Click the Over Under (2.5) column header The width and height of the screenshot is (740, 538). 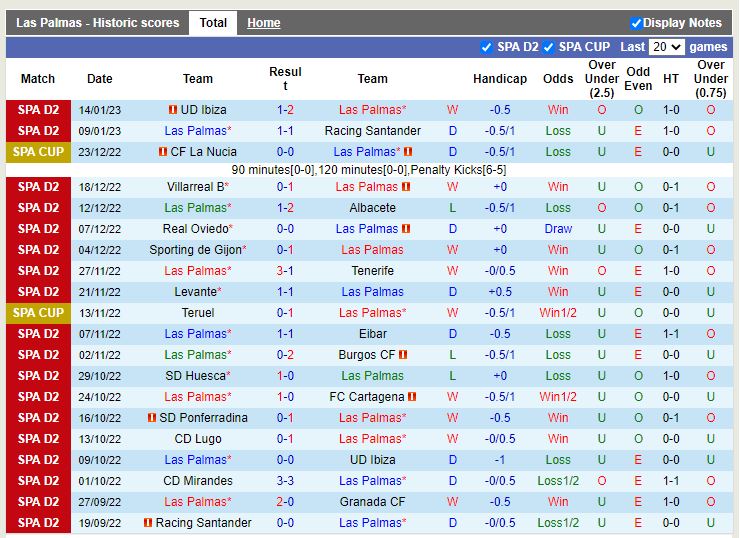click(x=602, y=78)
